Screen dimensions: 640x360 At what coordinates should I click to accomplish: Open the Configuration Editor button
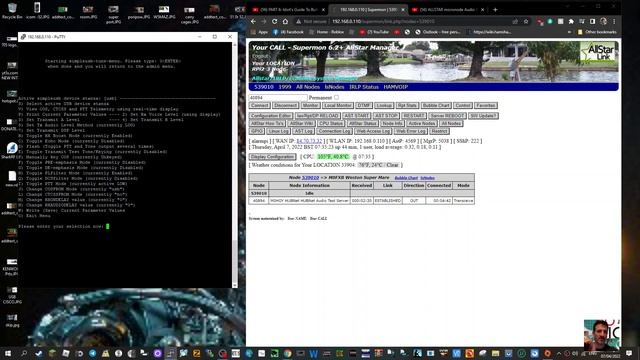270,116
